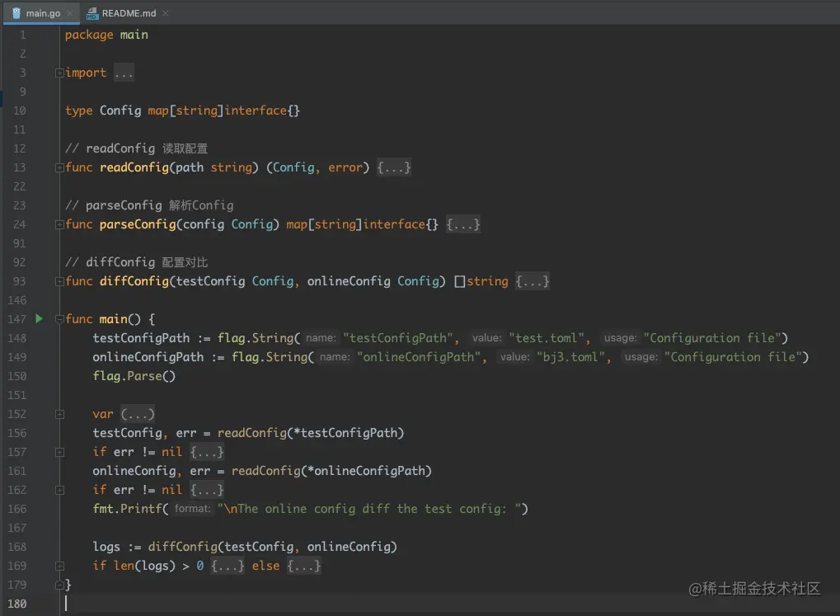The height and width of the screenshot is (616, 840).
Task: Click the closing fold marker on line 179
Action: (59, 585)
